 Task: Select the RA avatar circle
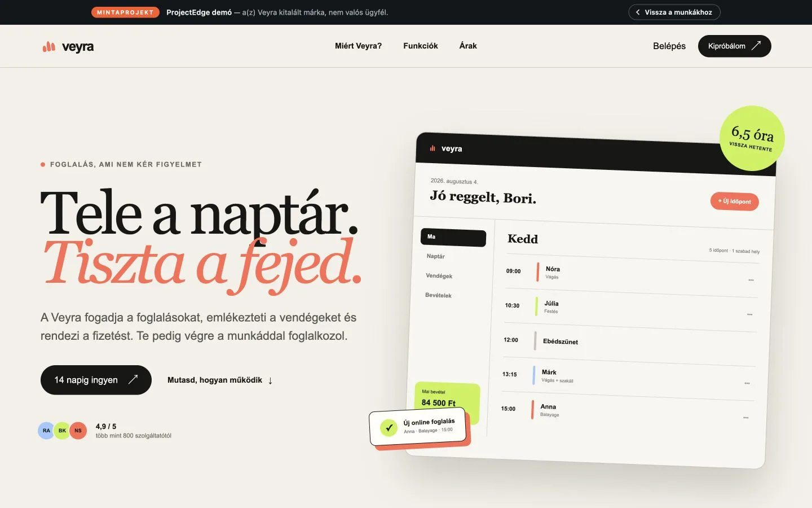click(46, 431)
